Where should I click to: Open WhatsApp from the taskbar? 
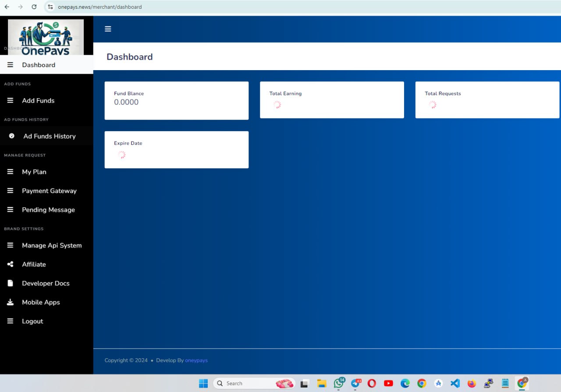[x=338, y=383]
